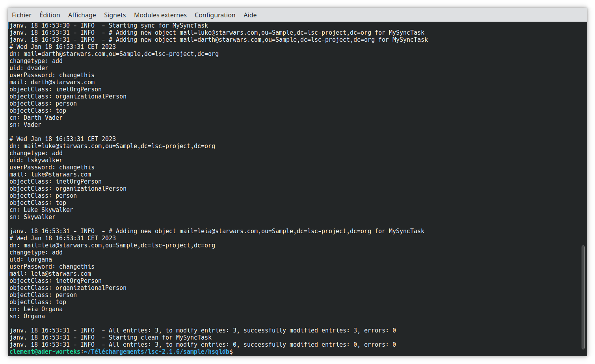The image size is (595, 364).
Task: Click the shell prompt ending in hsqldb$
Action: point(121,352)
